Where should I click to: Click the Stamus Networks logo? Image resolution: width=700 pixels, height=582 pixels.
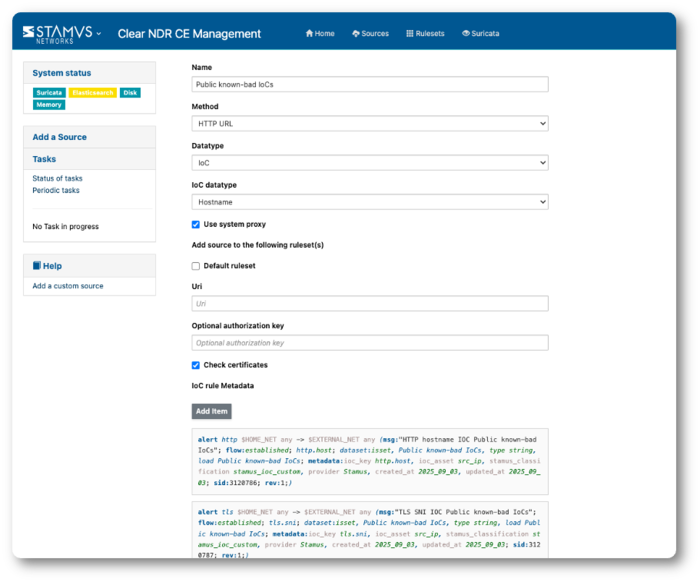[57, 33]
